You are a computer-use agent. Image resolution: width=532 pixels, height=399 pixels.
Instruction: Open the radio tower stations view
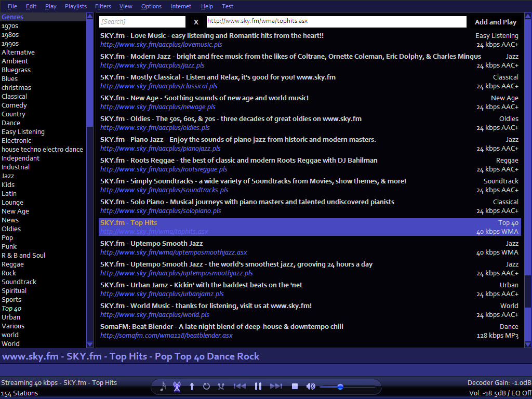177,386
